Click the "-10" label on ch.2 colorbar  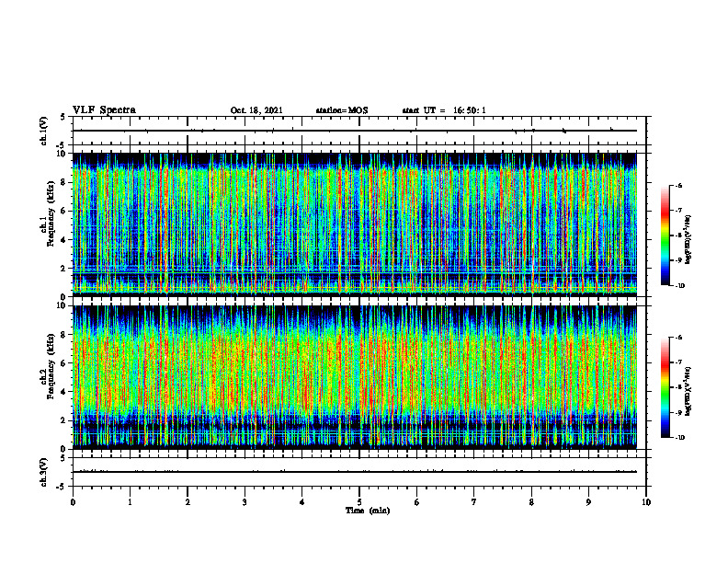(680, 438)
